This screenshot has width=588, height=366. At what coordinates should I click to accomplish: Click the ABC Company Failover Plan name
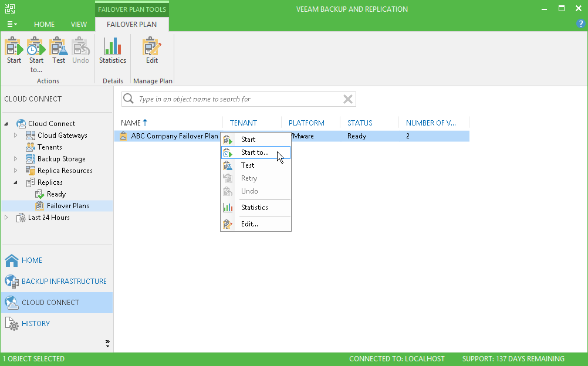pos(174,135)
